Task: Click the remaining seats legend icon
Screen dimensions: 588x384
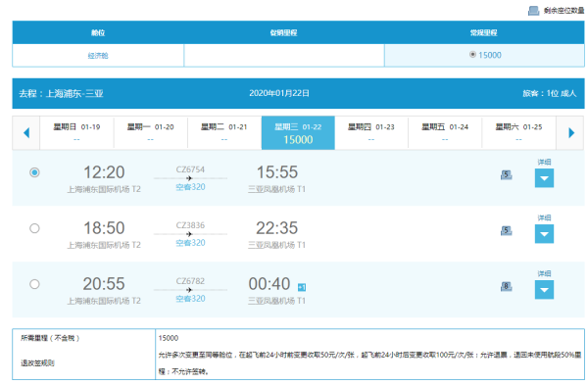Action: point(533,11)
